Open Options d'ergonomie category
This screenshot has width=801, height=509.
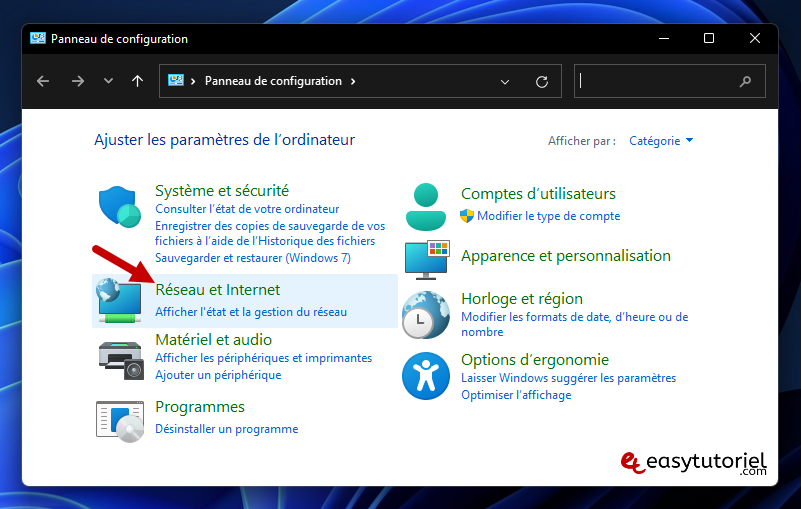click(535, 359)
